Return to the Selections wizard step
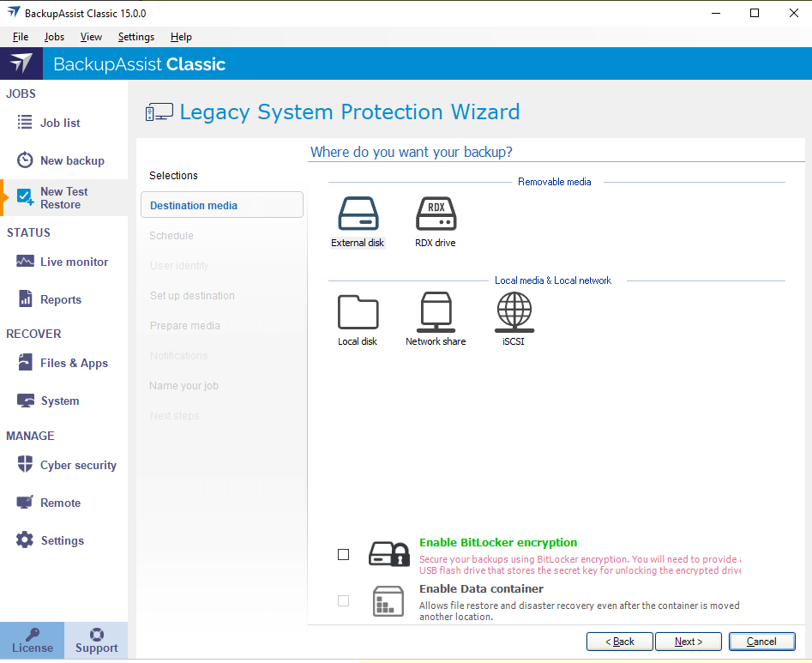The image size is (812, 663). [174, 175]
